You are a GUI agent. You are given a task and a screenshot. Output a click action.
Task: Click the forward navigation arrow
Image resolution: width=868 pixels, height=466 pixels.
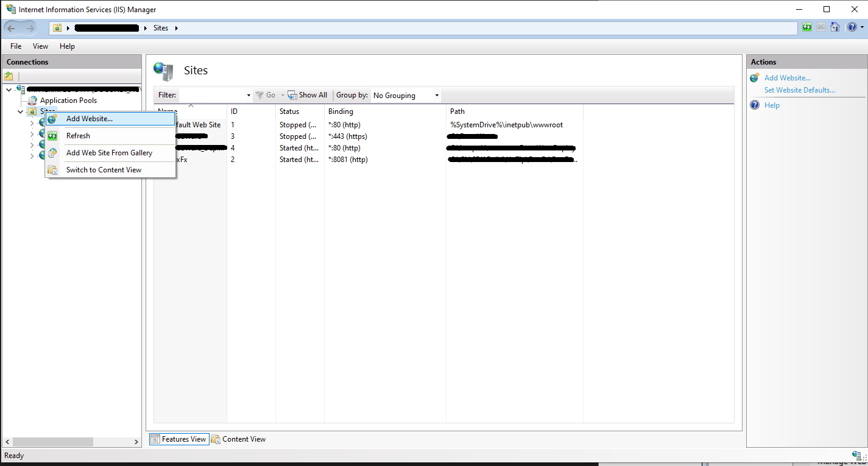click(29, 28)
